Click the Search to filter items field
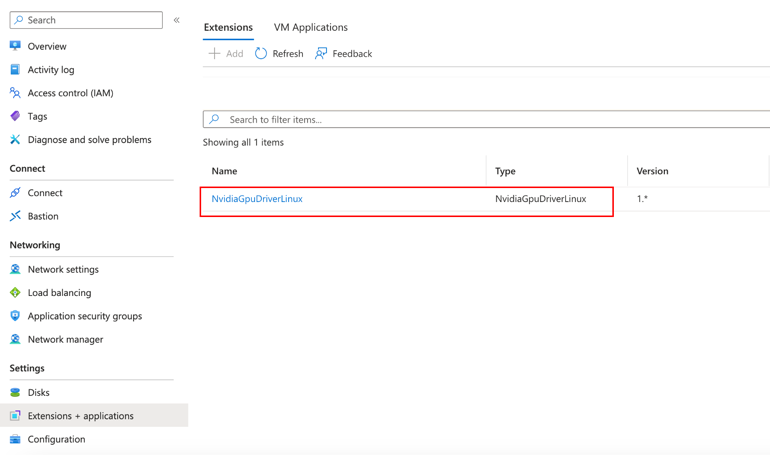 (486, 119)
